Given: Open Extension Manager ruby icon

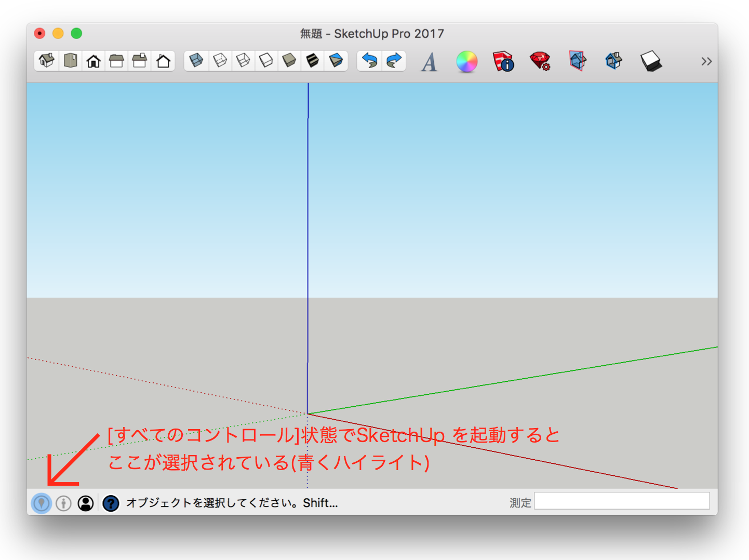Looking at the screenshot, I should [540, 61].
